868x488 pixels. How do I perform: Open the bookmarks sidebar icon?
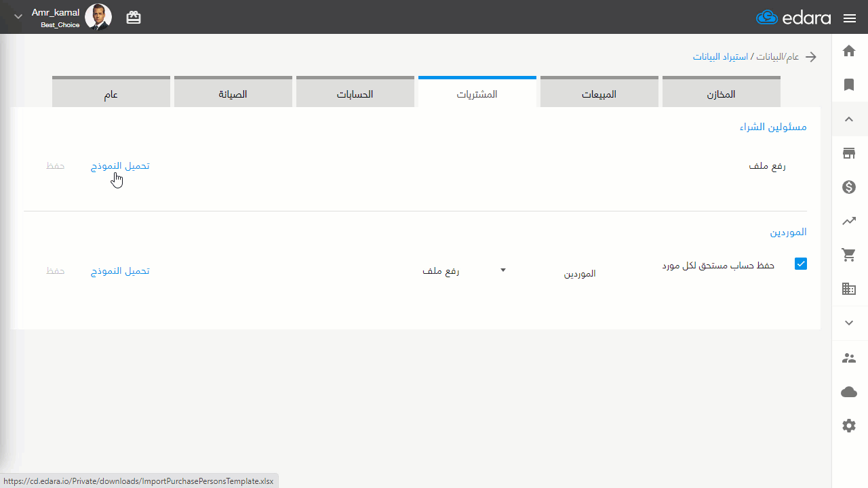849,85
